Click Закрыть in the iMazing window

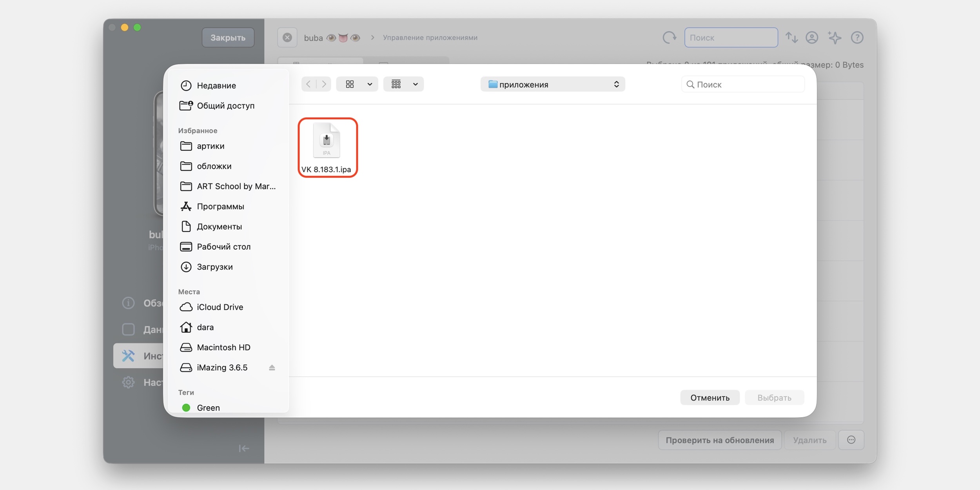coord(228,38)
